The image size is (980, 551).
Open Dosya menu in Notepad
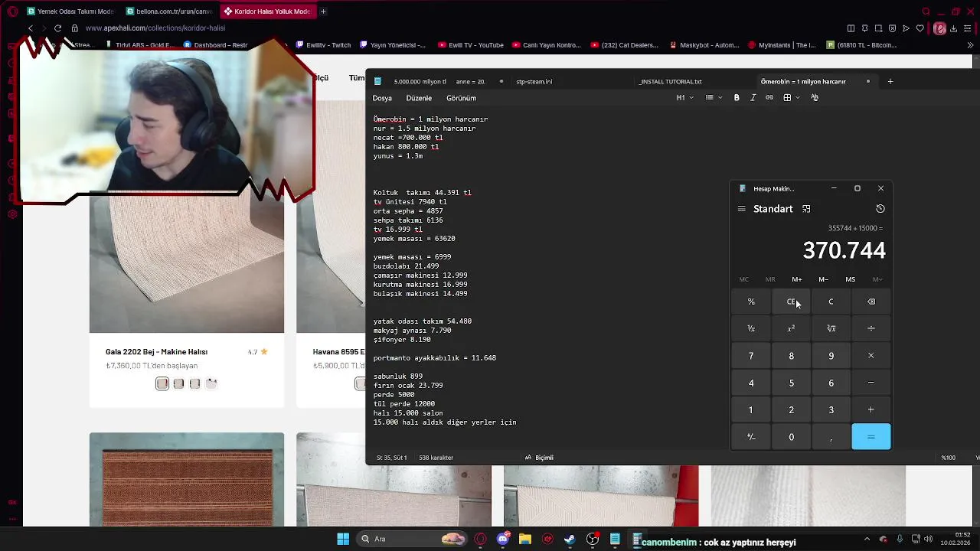[382, 98]
